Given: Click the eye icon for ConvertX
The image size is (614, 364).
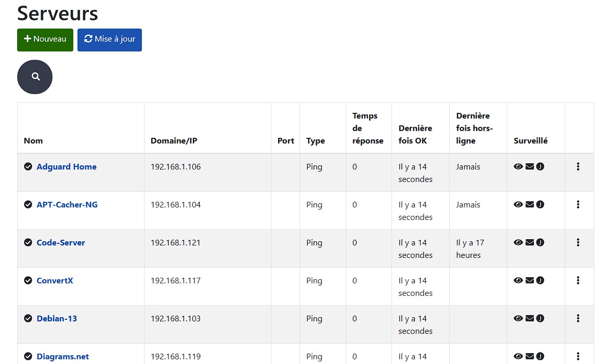Looking at the screenshot, I should point(518,280).
